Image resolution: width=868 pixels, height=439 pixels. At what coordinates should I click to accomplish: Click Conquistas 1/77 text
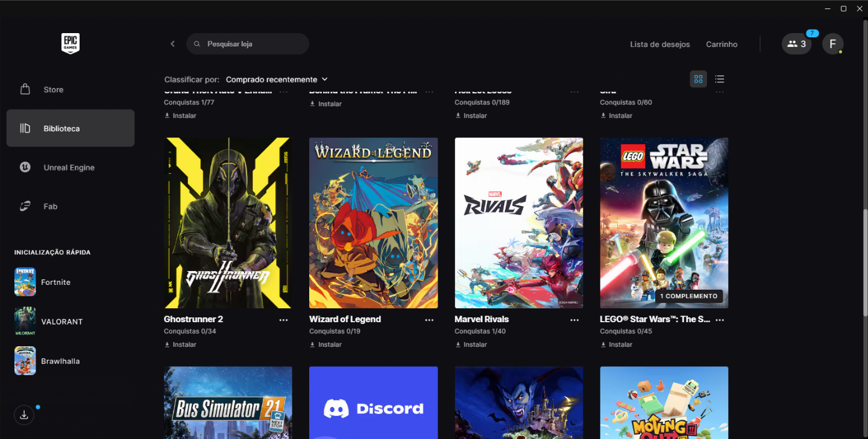tap(189, 102)
